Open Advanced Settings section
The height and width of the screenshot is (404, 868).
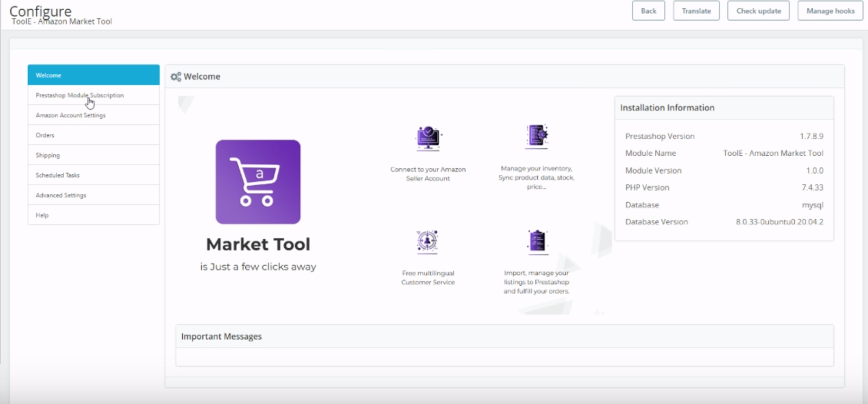[x=93, y=195]
